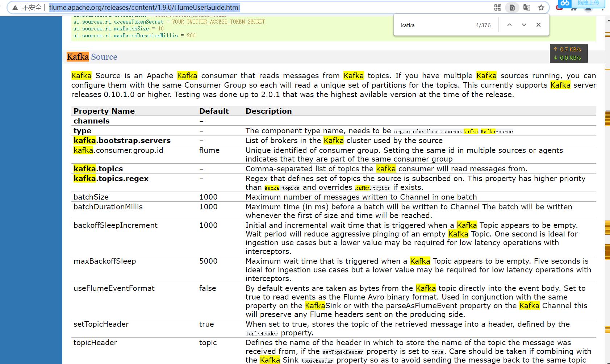Click the topicHeader property name cell
Image resolution: width=610 pixels, height=364 pixels.
95,343
